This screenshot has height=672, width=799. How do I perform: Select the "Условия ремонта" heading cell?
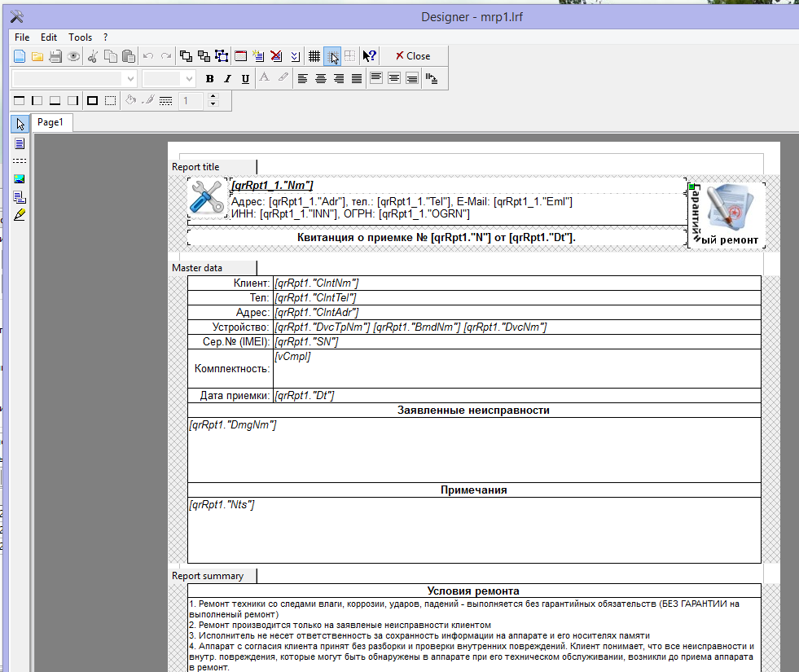click(x=474, y=591)
